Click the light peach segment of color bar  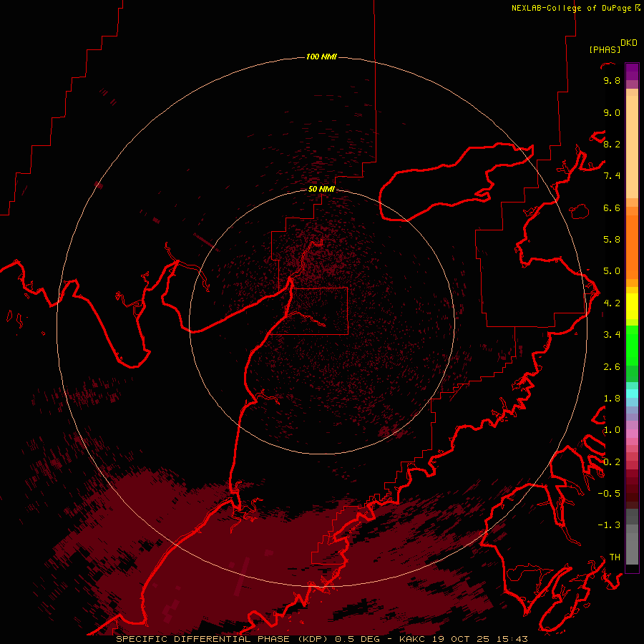click(632, 147)
